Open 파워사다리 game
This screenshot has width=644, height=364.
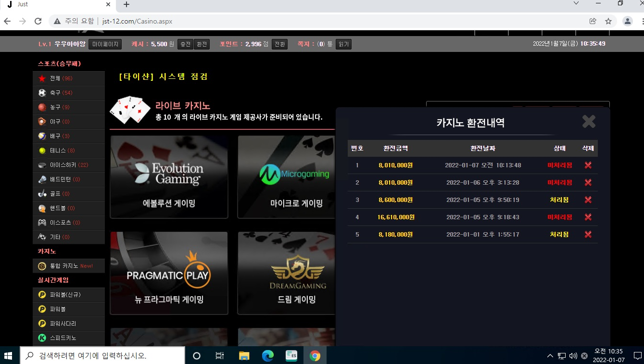69,324
